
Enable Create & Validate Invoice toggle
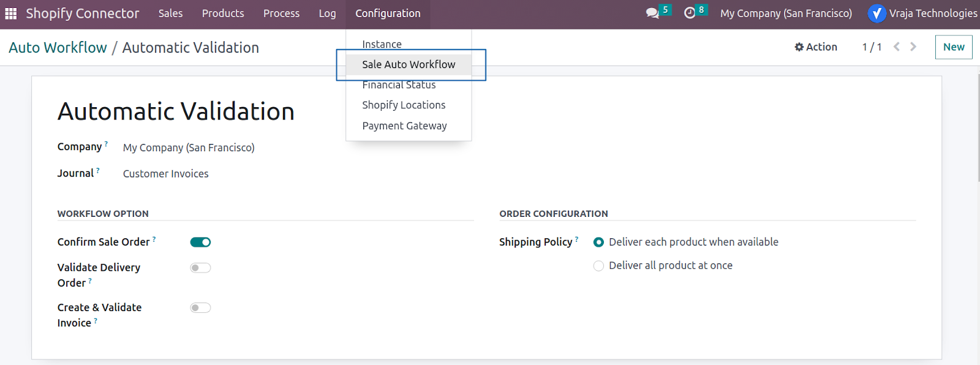(x=200, y=307)
